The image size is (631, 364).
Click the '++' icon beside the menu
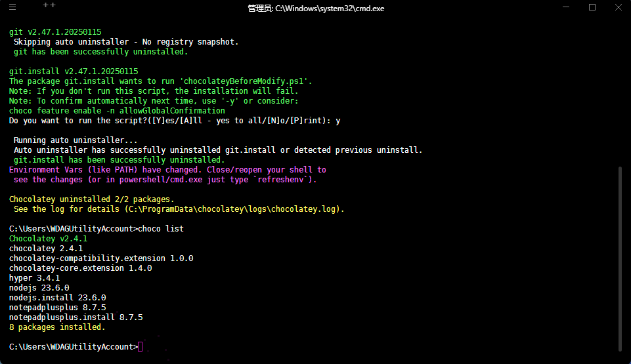click(49, 6)
